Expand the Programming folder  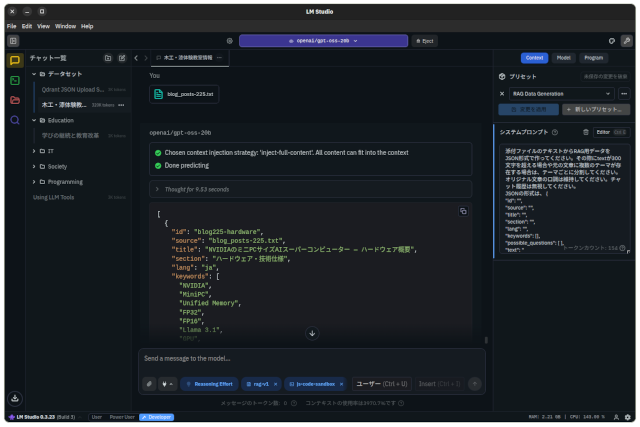pos(34,182)
